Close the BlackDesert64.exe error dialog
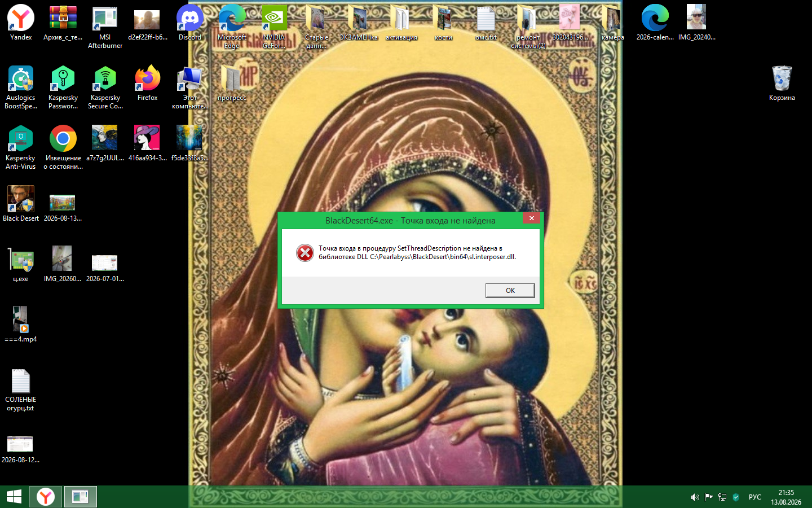 pos(531,218)
